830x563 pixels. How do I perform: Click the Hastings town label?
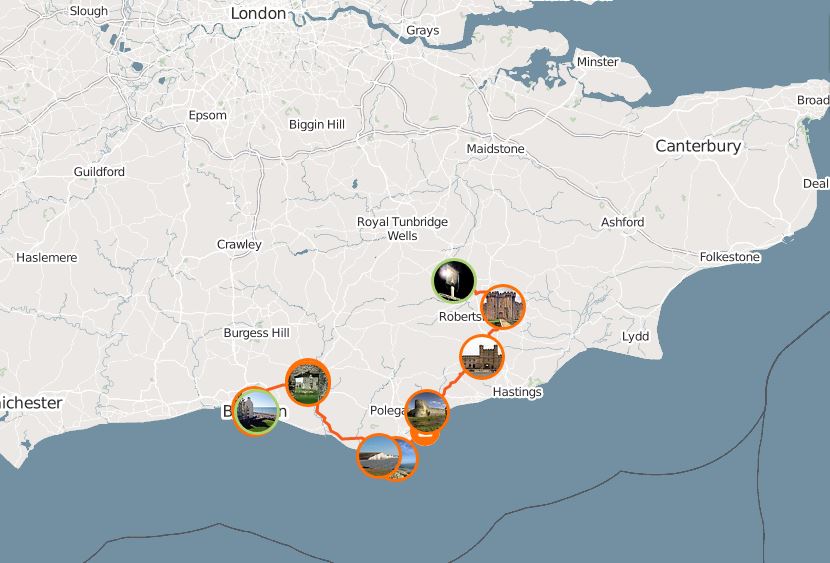click(x=517, y=392)
